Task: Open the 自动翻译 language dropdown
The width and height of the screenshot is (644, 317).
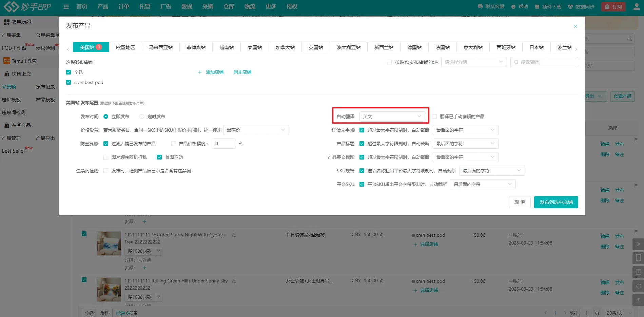Action: tap(392, 117)
